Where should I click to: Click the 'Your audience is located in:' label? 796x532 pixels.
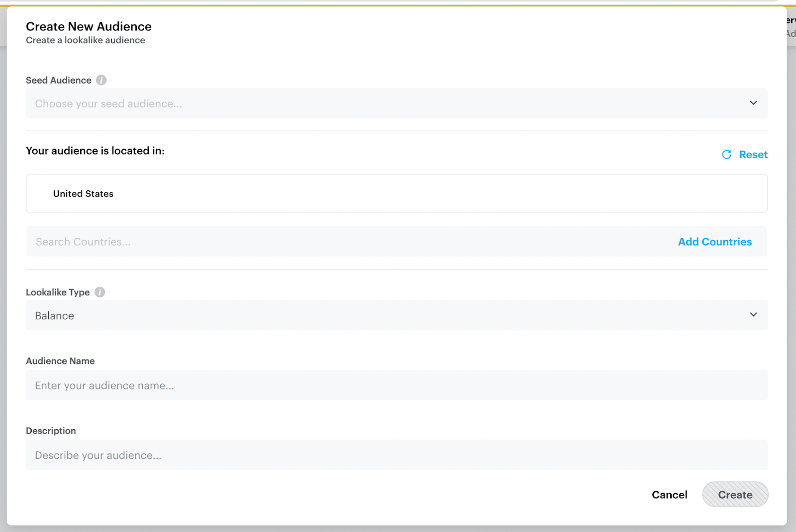click(95, 151)
